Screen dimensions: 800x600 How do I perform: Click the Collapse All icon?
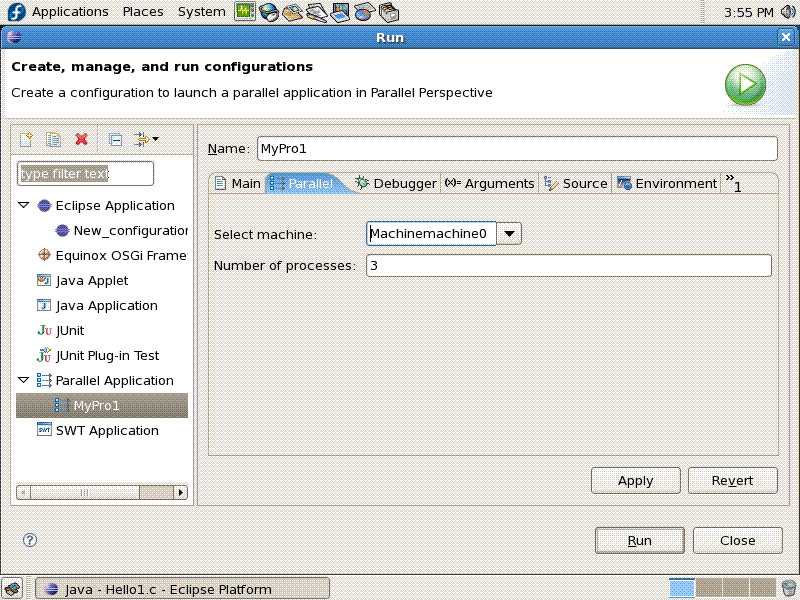tap(116, 139)
